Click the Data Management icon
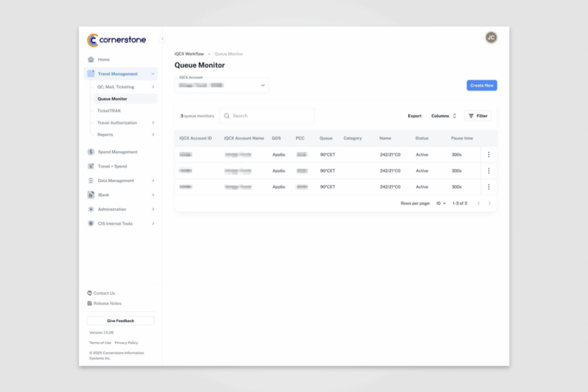588x392 pixels. point(91,181)
